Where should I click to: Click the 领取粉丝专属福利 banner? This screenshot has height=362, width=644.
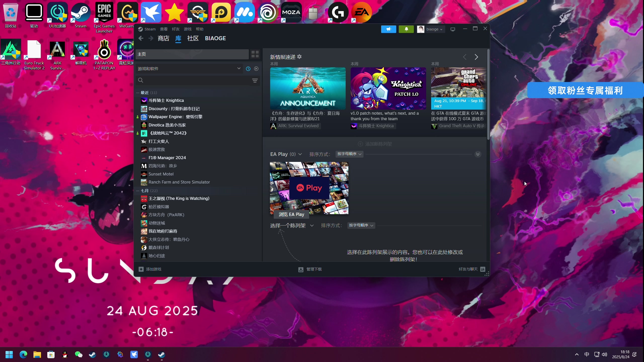point(585,90)
